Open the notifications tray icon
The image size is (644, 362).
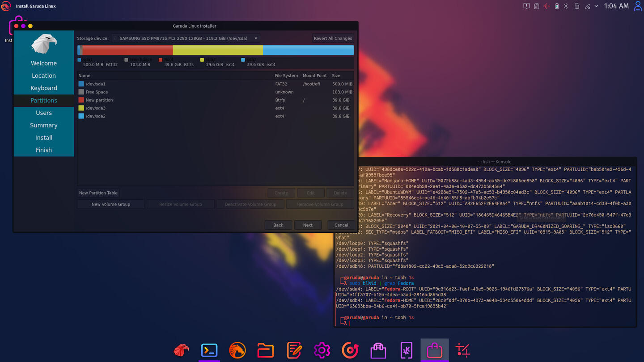[526, 6]
